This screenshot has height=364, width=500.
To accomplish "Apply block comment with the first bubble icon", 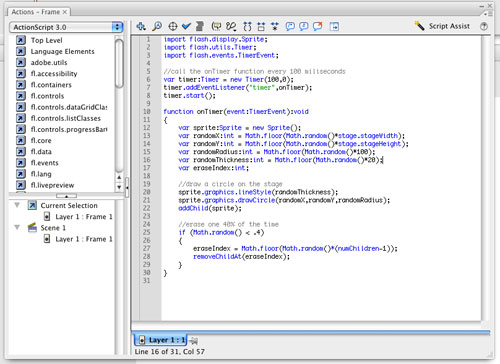I will point(290,26).
